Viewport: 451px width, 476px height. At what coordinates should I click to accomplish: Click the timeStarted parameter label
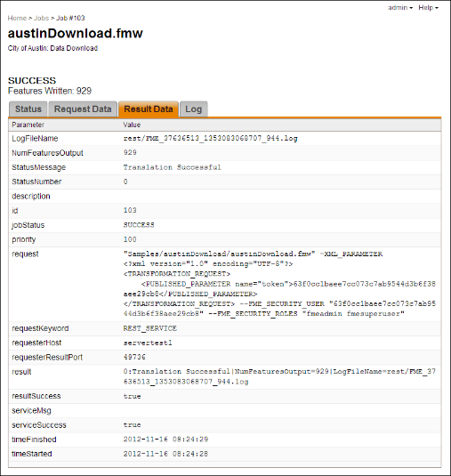click(32, 454)
